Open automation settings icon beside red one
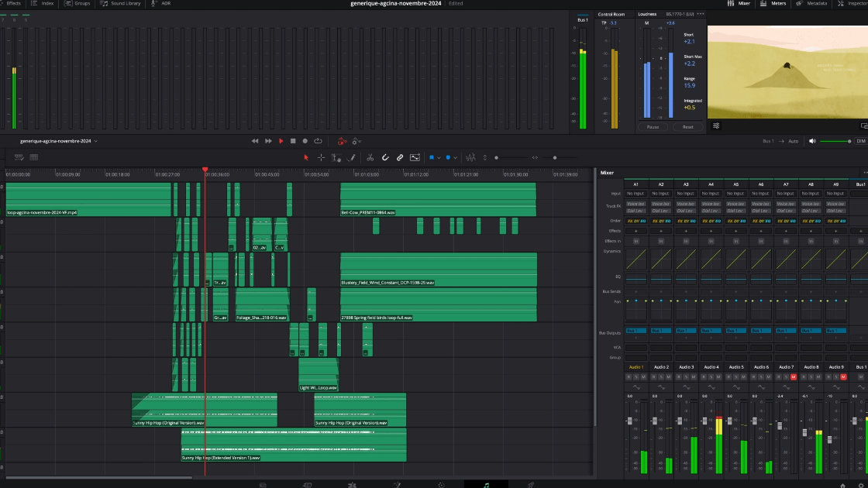This screenshot has height=488, width=868. tap(356, 141)
